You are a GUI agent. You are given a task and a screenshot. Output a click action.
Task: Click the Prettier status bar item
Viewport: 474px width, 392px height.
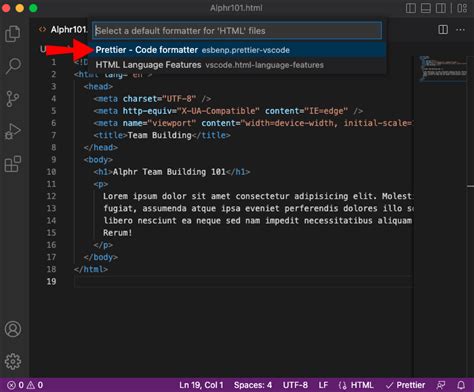point(405,385)
